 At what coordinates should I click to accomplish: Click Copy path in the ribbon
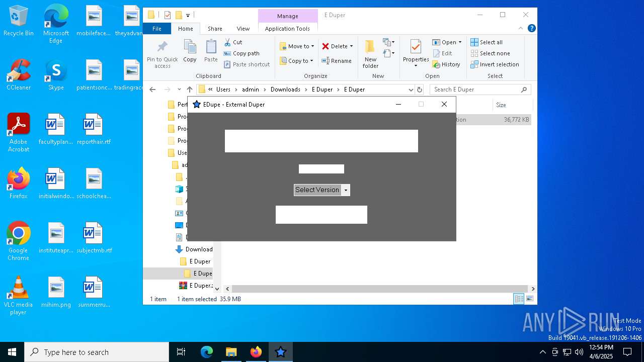click(242, 53)
